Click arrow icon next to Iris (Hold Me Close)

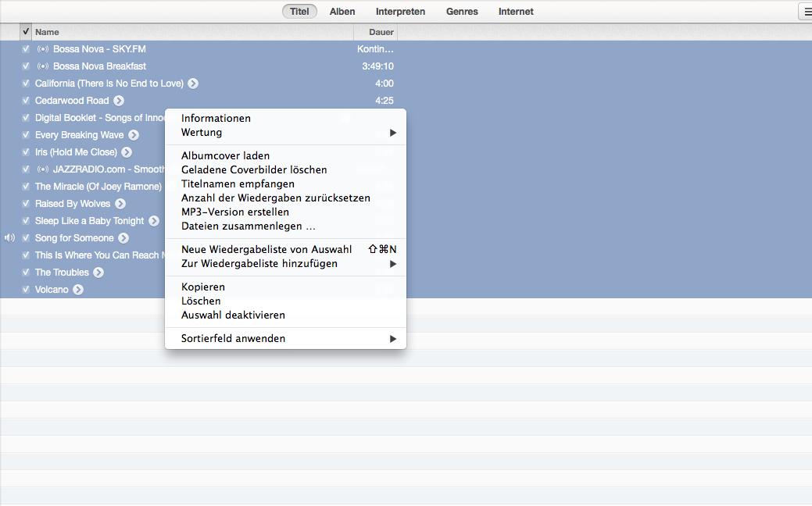[127, 152]
